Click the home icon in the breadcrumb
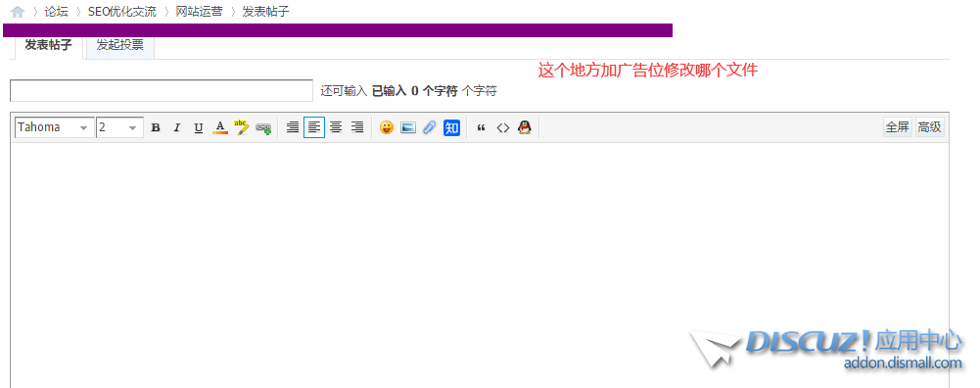 [x=18, y=11]
